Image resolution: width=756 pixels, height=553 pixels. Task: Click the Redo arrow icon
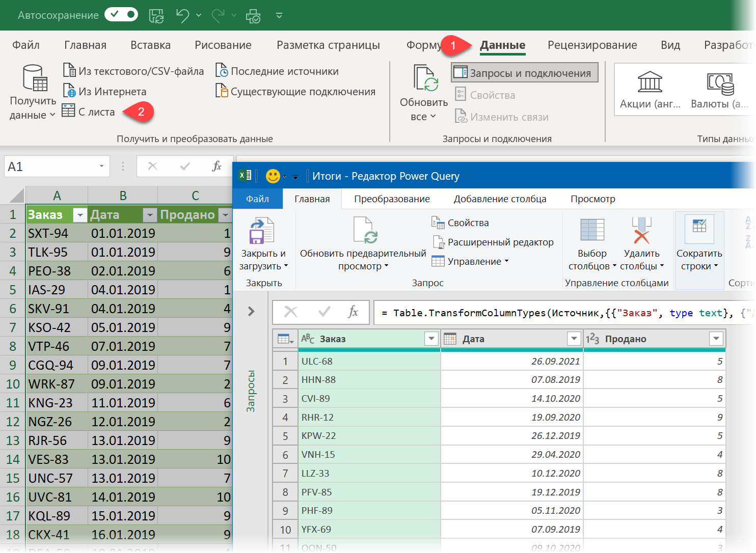(x=218, y=15)
